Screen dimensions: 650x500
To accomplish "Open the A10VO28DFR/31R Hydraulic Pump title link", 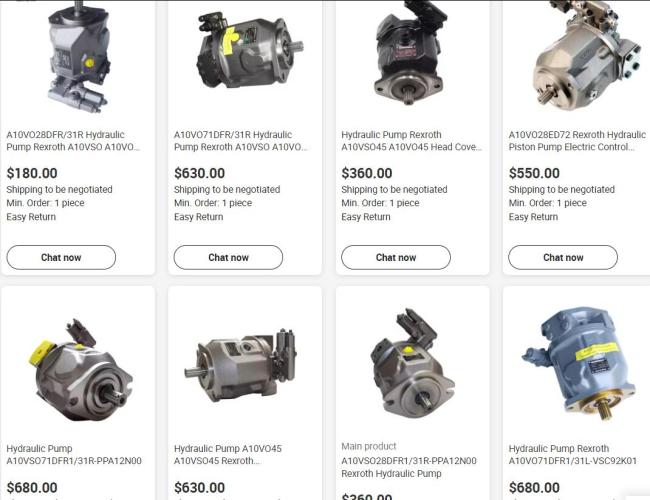I will pos(73,141).
